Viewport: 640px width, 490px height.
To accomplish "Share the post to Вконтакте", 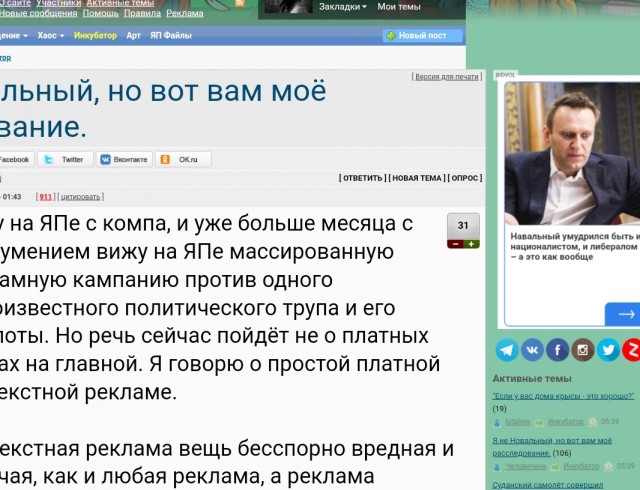I will tap(124, 160).
